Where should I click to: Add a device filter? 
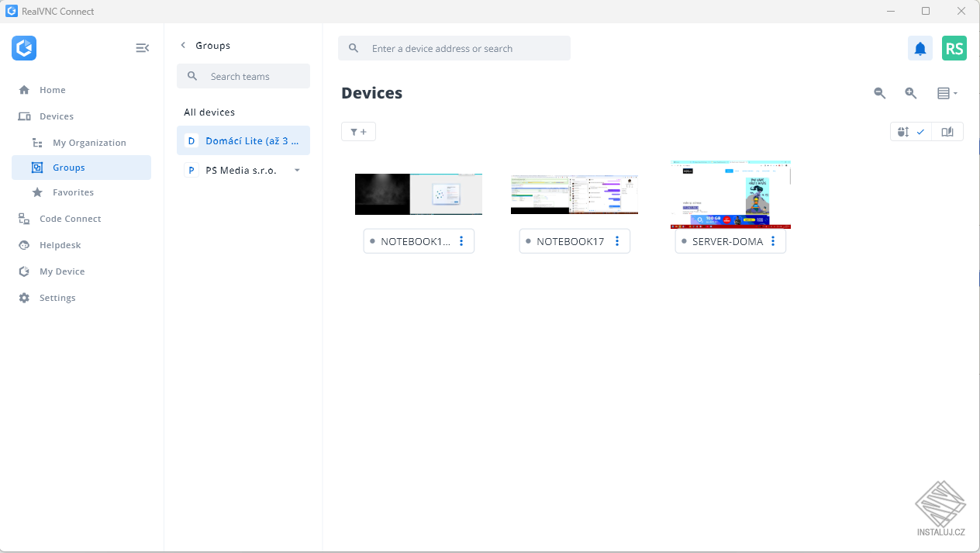point(358,132)
